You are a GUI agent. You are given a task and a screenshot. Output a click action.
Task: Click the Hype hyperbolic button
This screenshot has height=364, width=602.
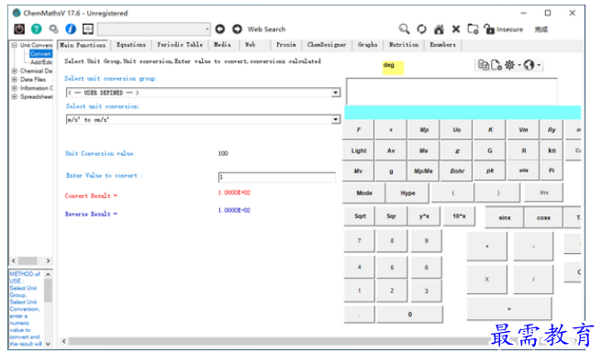[407, 193]
